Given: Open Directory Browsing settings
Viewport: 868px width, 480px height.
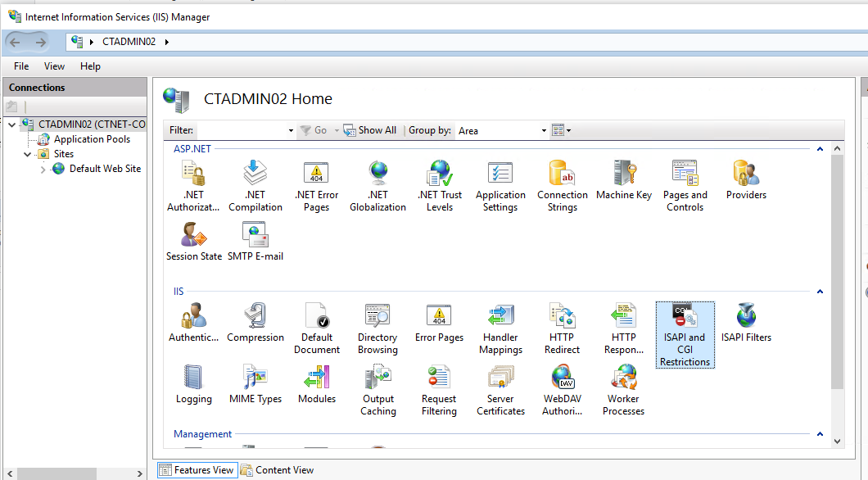Looking at the screenshot, I should pos(377,321).
